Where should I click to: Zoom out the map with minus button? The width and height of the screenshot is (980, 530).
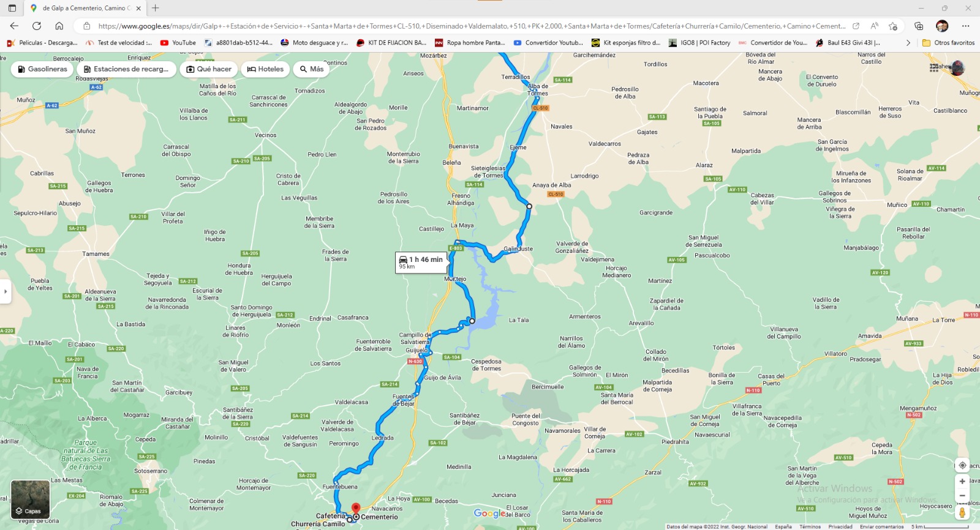click(x=962, y=496)
